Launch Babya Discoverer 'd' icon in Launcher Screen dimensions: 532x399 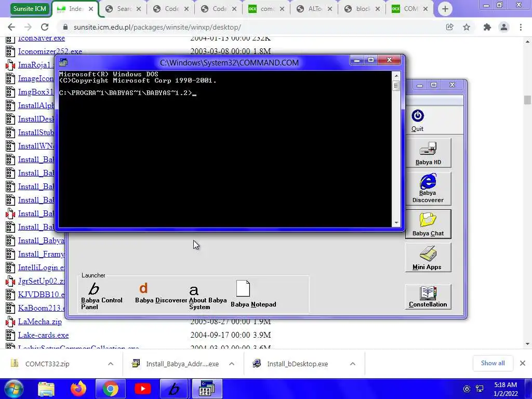point(143,288)
